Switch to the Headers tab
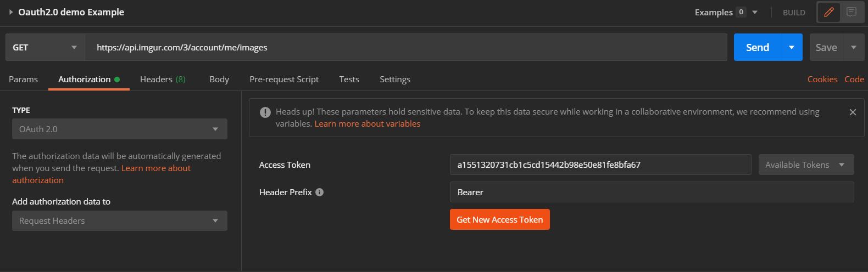 coord(163,79)
